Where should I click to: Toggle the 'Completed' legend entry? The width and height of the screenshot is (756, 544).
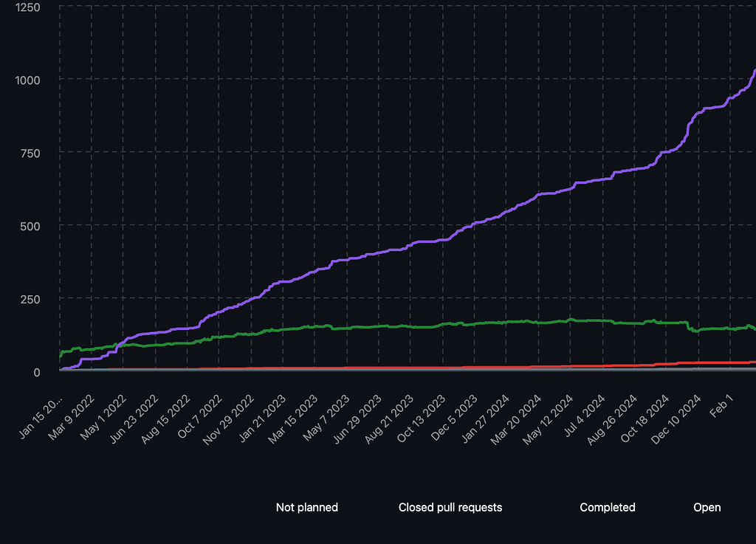click(607, 507)
